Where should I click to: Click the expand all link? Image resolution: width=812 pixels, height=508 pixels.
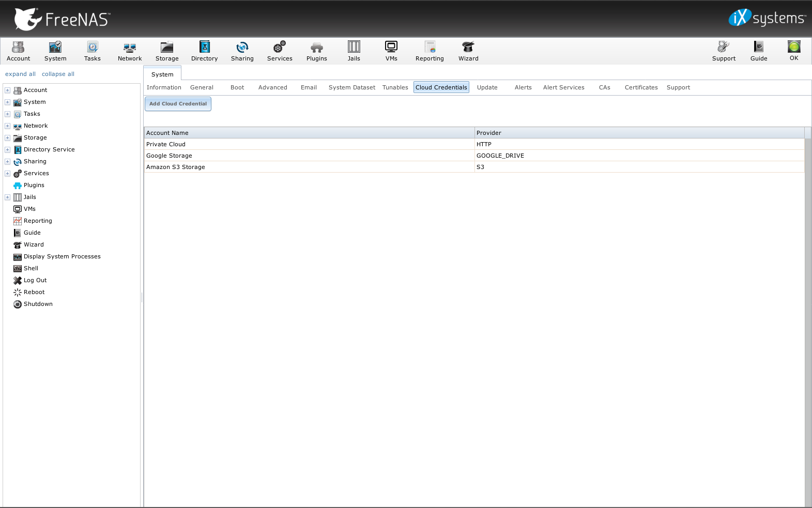click(x=20, y=74)
